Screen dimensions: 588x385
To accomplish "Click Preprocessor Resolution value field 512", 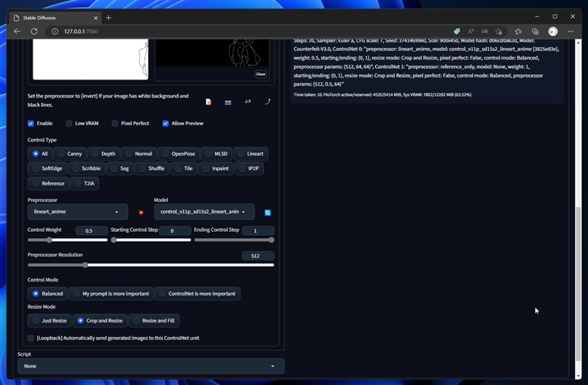I will tap(258, 256).
